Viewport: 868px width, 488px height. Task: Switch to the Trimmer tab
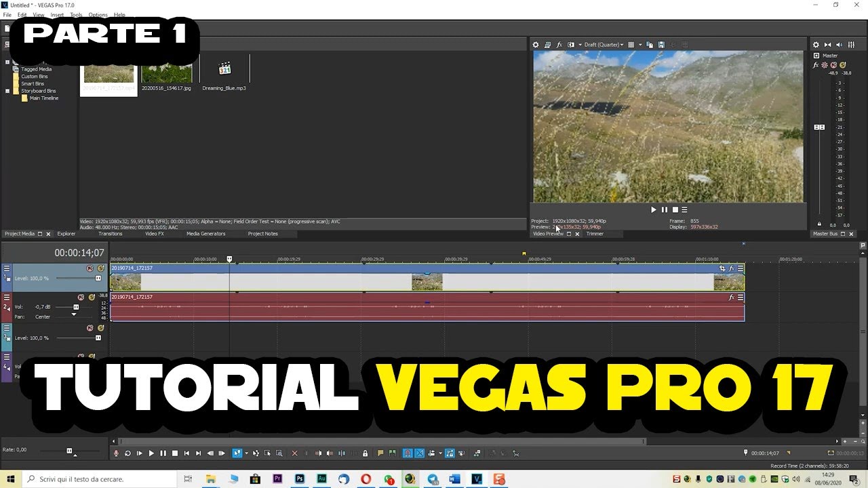[595, 234]
